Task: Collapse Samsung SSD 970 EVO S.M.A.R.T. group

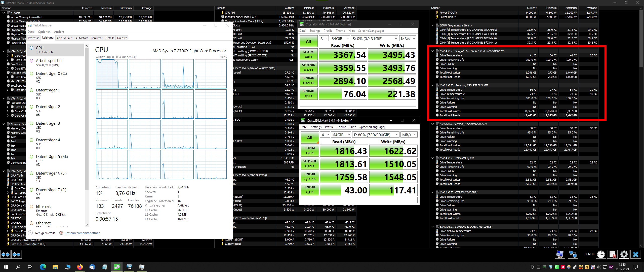Action: coord(433,85)
